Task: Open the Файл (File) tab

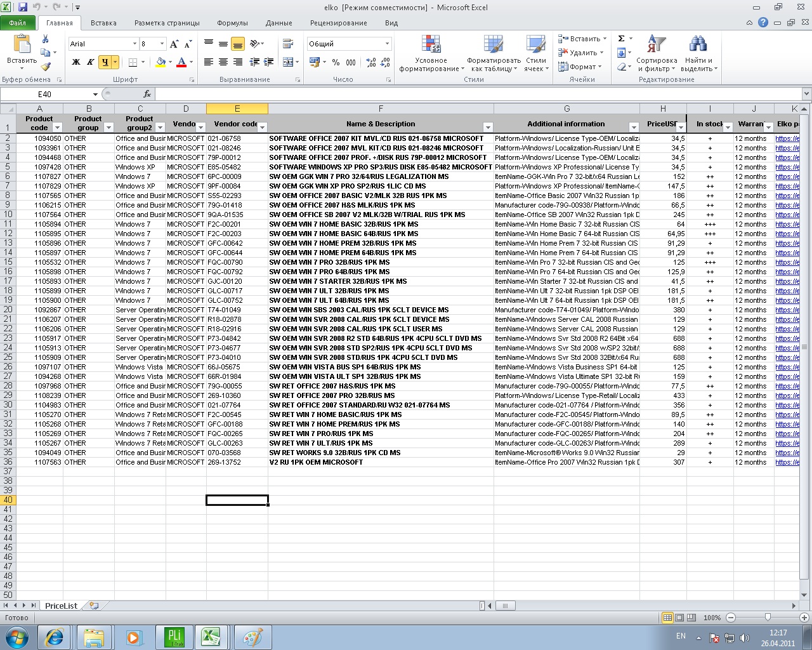Action: click(x=18, y=23)
